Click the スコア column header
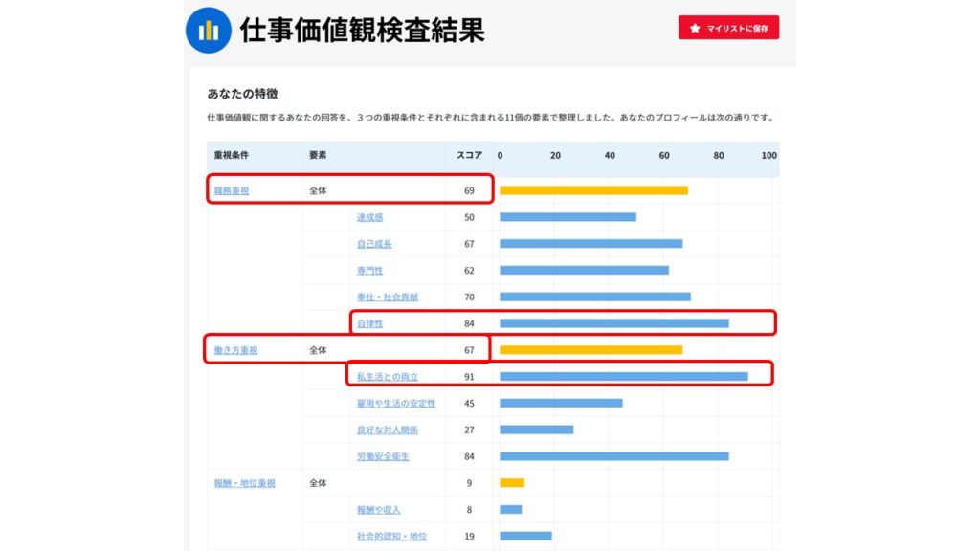 tap(469, 155)
